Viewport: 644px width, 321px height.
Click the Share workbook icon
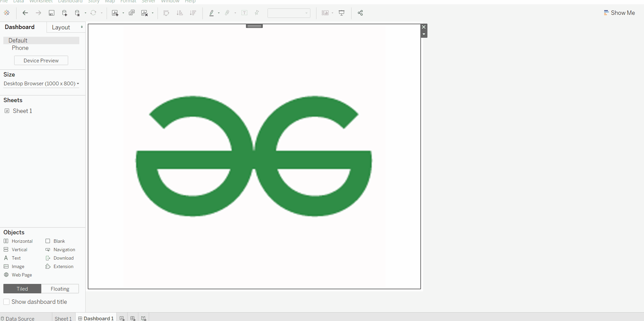[360, 13]
